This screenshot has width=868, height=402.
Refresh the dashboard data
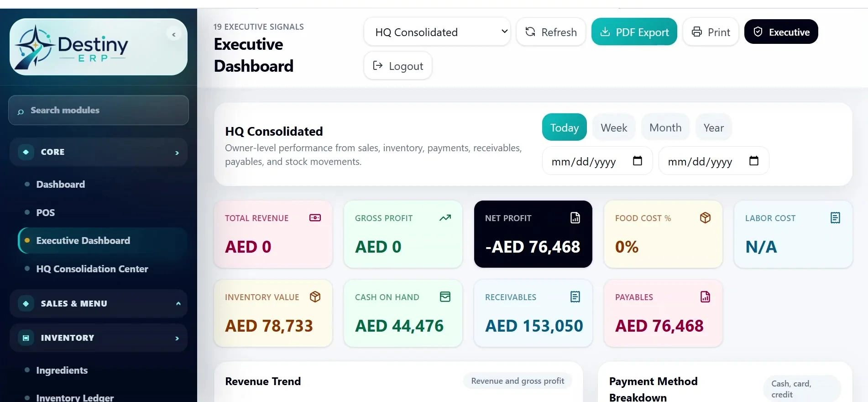click(551, 32)
